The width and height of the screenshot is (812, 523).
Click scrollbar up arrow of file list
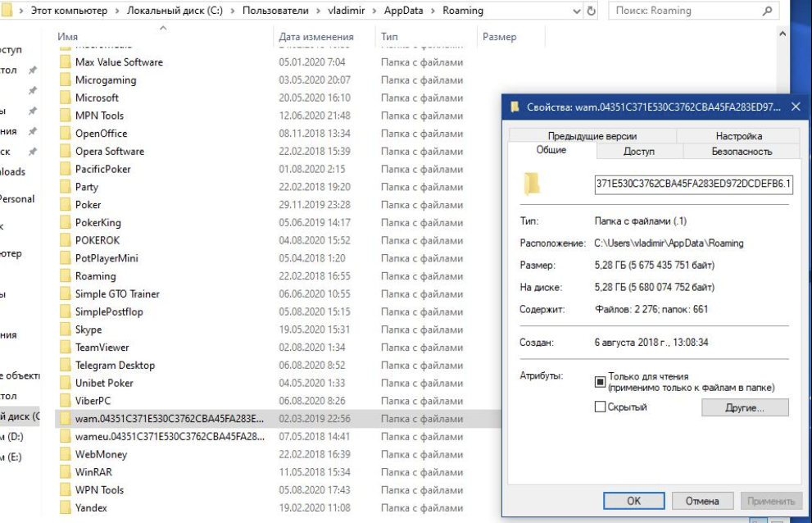[x=783, y=34]
